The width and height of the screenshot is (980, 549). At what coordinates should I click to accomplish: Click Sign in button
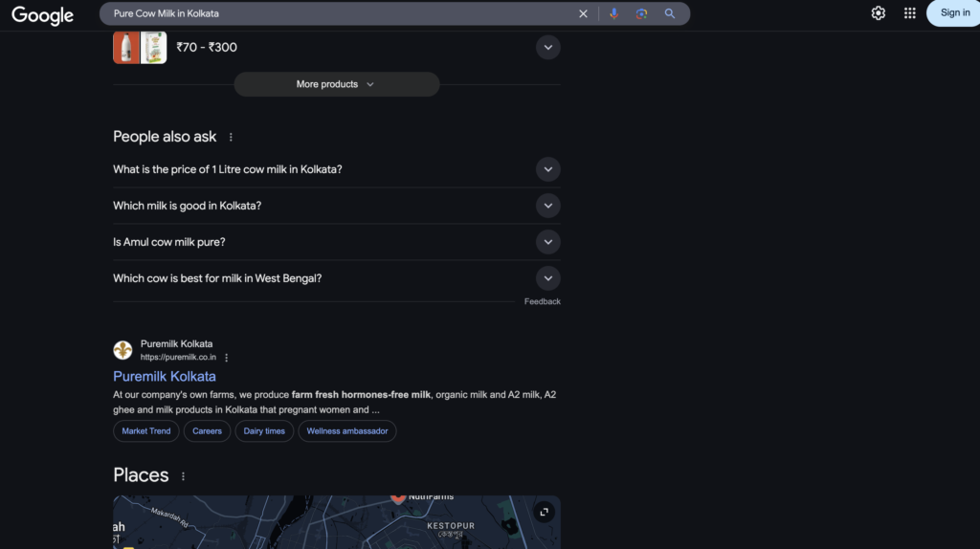point(954,13)
